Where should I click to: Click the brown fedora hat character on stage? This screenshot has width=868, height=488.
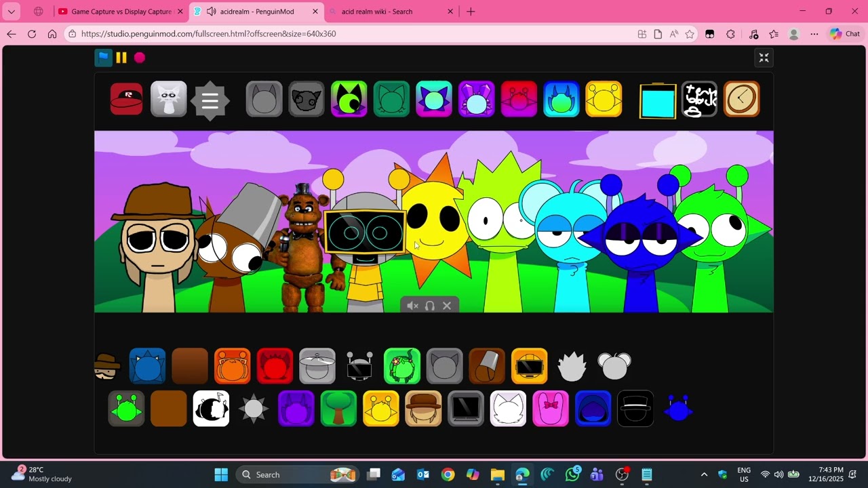coord(157,247)
